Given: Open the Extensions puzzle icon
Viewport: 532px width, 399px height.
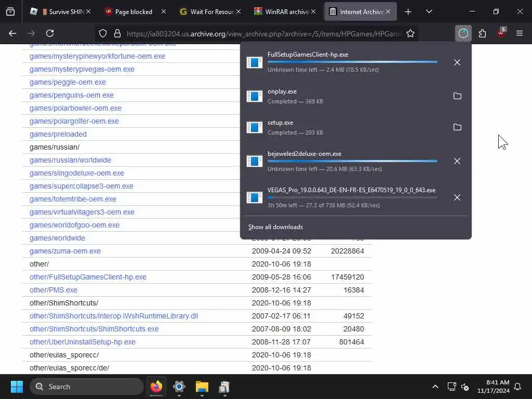Looking at the screenshot, I should pyautogui.click(x=482, y=33).
